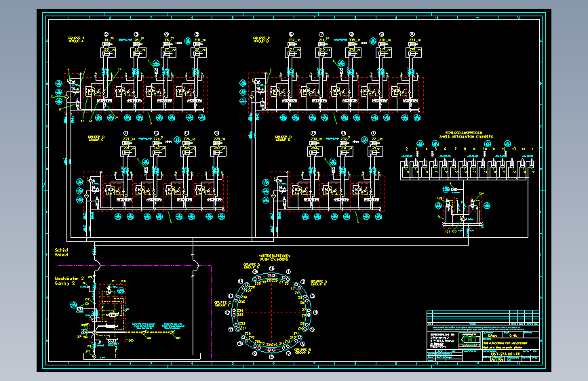Screen dimensions: 588x381
Task: Click the green machine logo in title block
Action: pyautogui.click(x=470, y=340)
